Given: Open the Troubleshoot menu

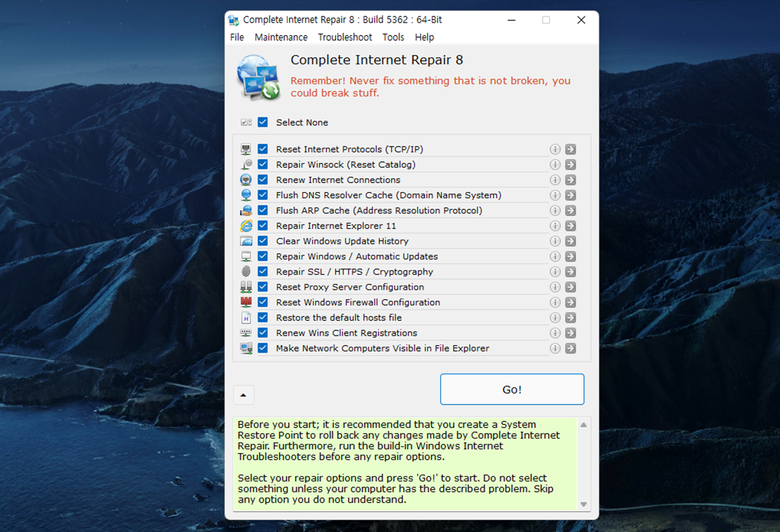Looking at the screenshot, I should click(345, 37).
